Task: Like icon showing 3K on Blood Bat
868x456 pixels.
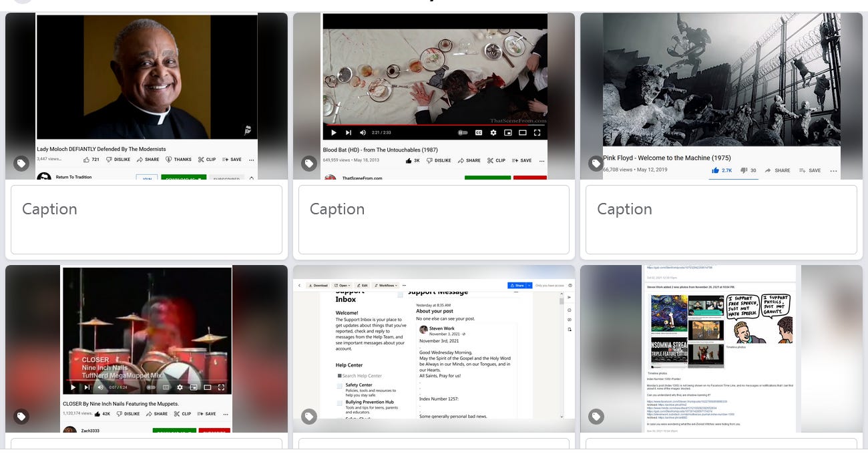Action: tap(413, 160)
